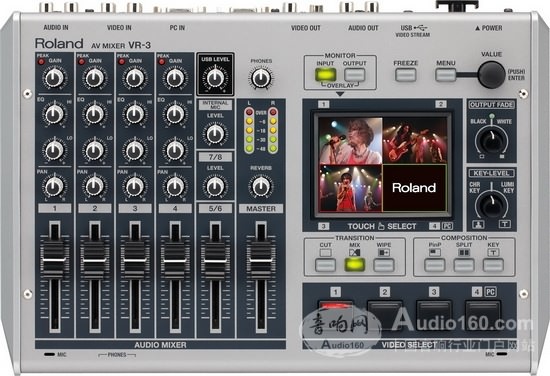Tap the Roland logo quadrant on touchscreen
This screenshot has width=550, height=376.
click(x=414, y=188)
